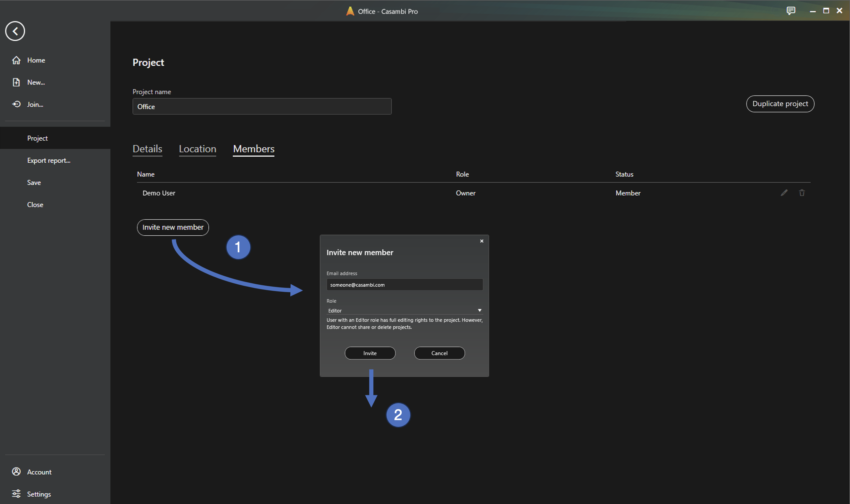
Task: Select the Home icon in the sidebar
Action: tap(17, 60)
